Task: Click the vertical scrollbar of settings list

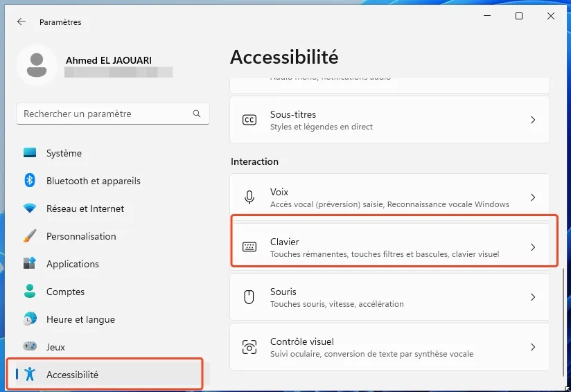Action: click(x=563, y=323)
